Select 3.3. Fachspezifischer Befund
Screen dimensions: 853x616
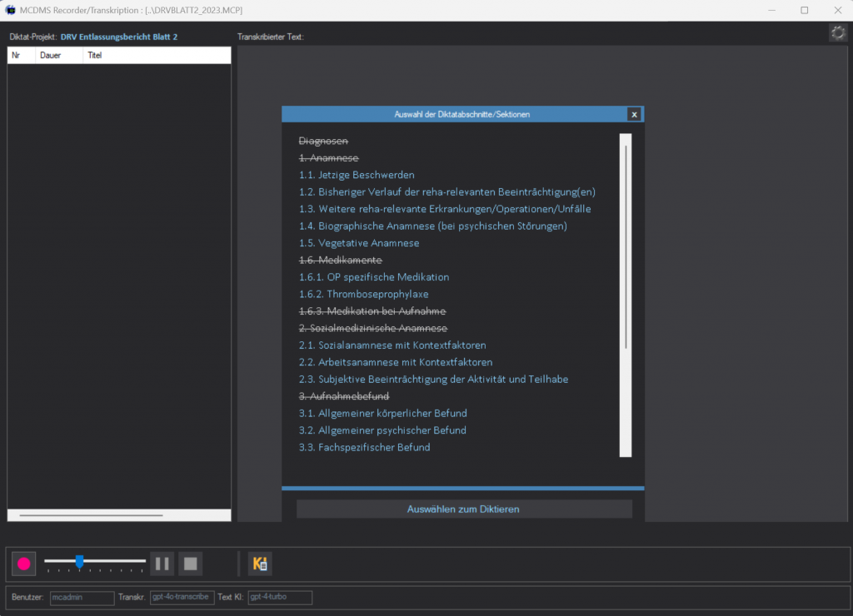tap(364, 447)
